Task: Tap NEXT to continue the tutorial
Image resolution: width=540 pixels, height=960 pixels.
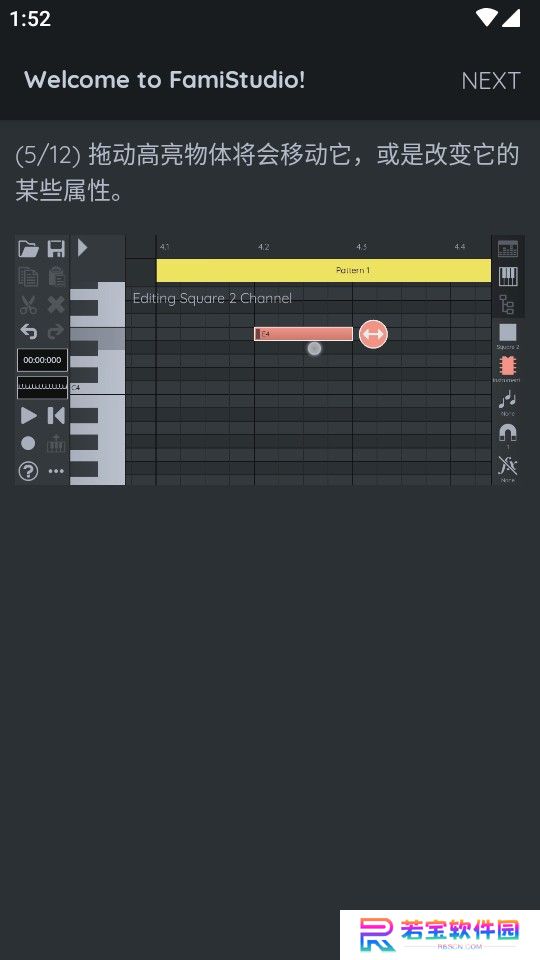Action: point(490,81)
